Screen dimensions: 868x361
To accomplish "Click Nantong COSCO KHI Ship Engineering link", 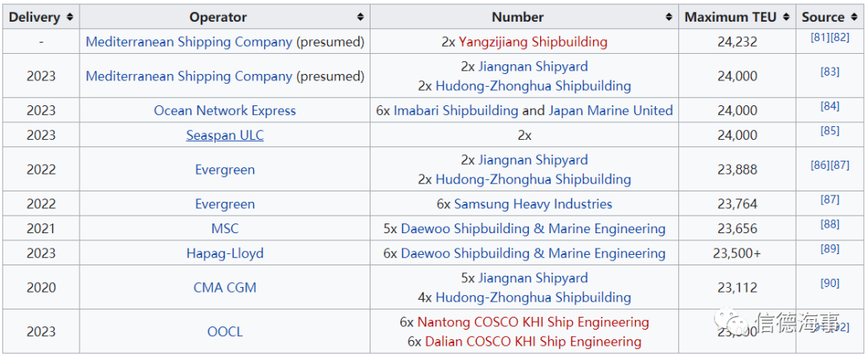I will (x=533, y=322).
